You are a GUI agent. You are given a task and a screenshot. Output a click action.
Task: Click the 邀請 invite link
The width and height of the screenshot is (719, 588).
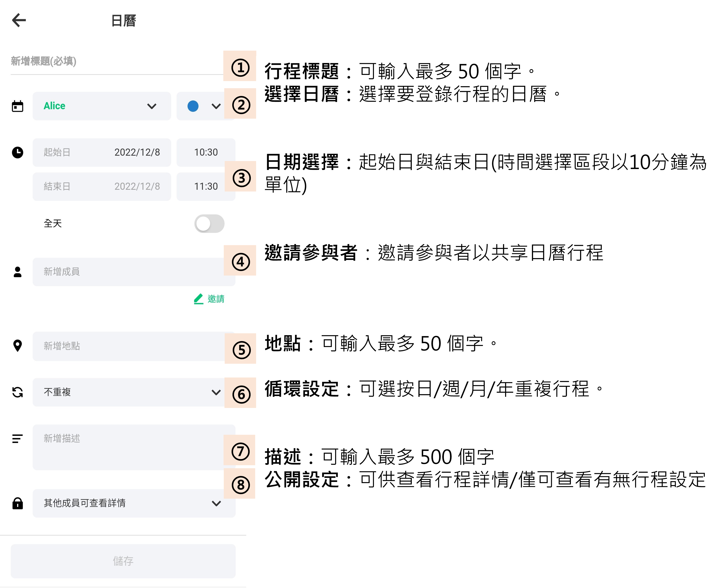pos(209,299)
